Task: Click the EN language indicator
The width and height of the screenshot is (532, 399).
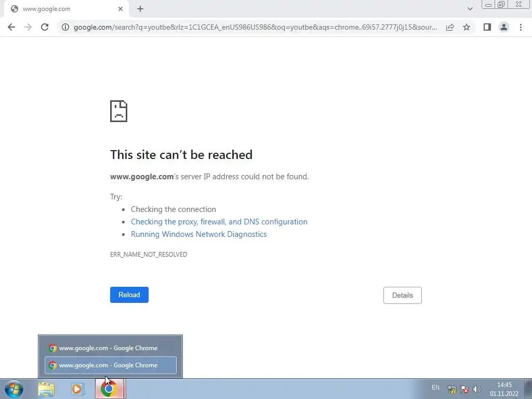Action: [x=436, y=388]
